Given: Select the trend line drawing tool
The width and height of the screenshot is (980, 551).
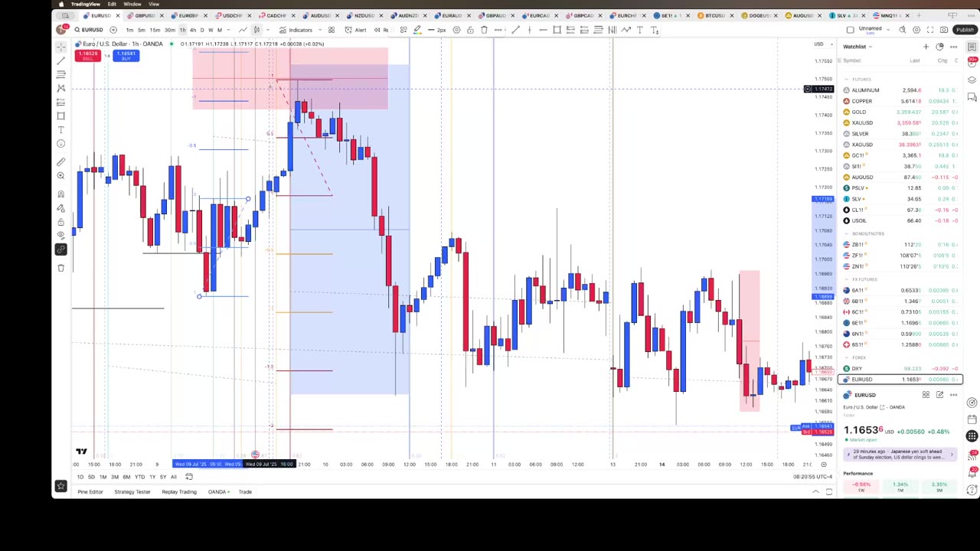Looking at the screenshot, I should [x=60, y=60].
